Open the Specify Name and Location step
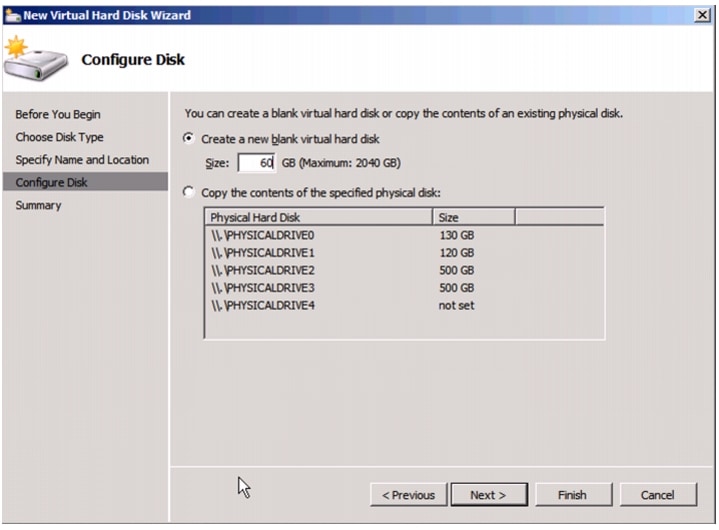Image resolution: width=719 pixels, height=530 pixels. point(82,160)
